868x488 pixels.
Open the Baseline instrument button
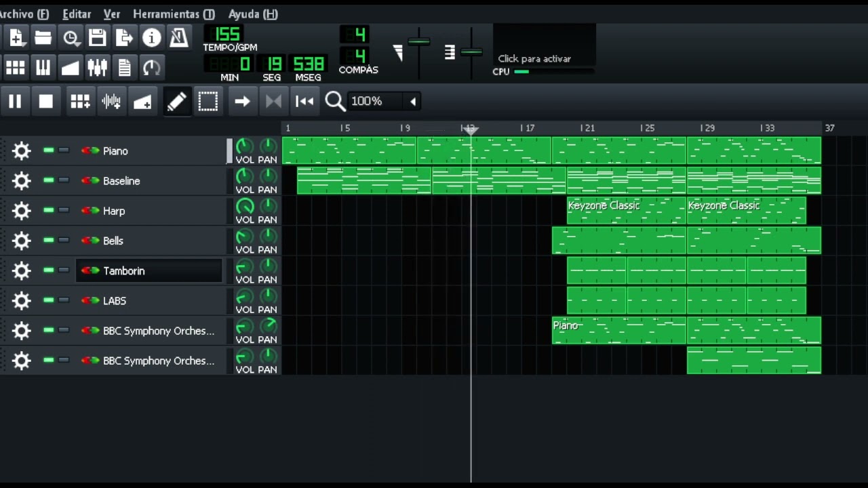tap(149, 181)
